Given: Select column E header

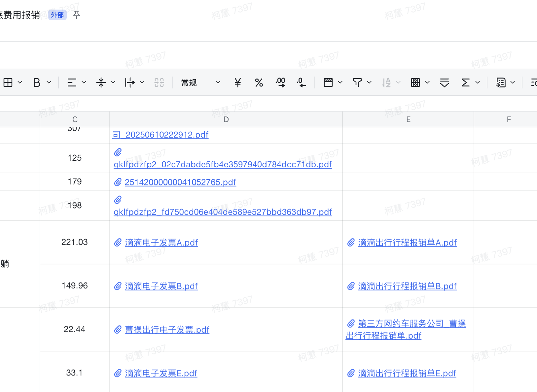Looking at the screenshot, I should coord(408,119).
